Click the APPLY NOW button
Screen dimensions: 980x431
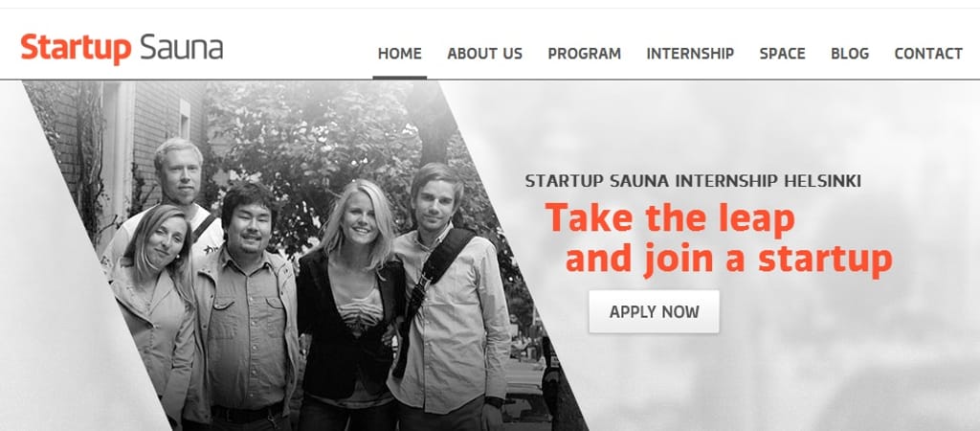(654, 311)
